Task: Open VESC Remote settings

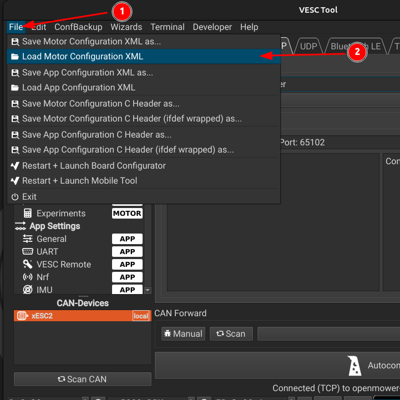Action: pos(64,264)
